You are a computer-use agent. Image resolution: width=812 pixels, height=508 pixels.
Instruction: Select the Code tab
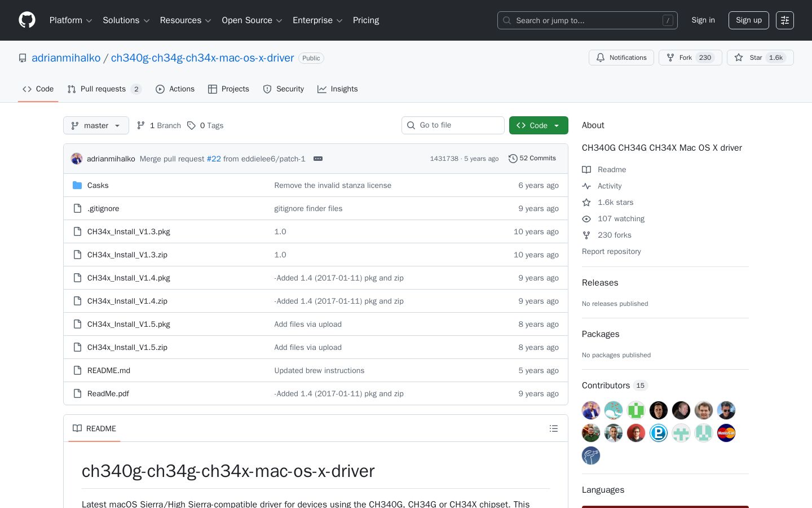(x=38, y=89)
